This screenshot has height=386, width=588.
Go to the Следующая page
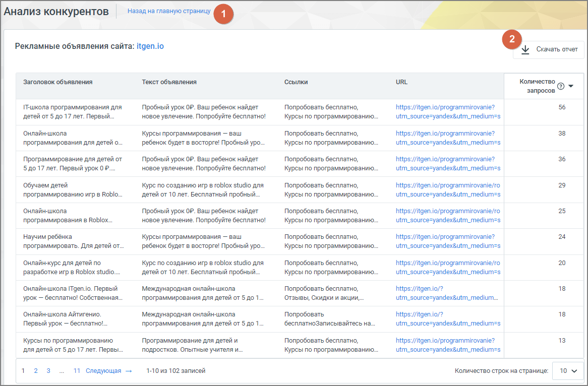pyautogui.click(x=103, y=371)
